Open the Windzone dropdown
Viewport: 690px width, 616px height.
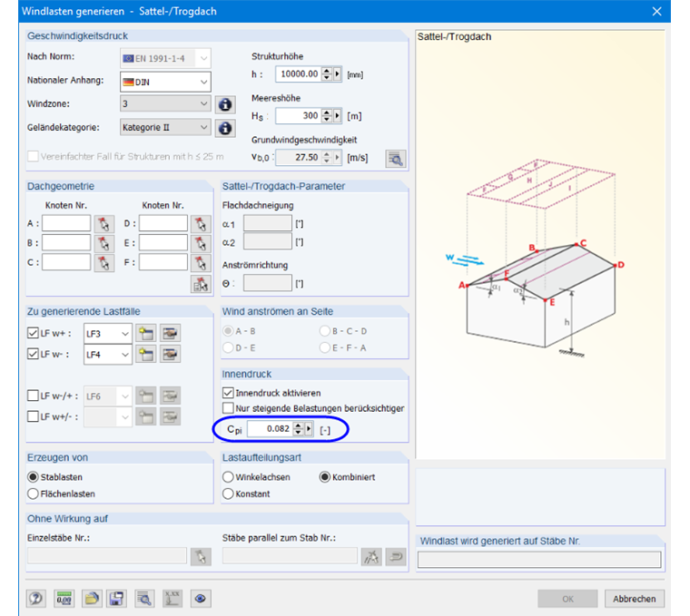point(165,103)
